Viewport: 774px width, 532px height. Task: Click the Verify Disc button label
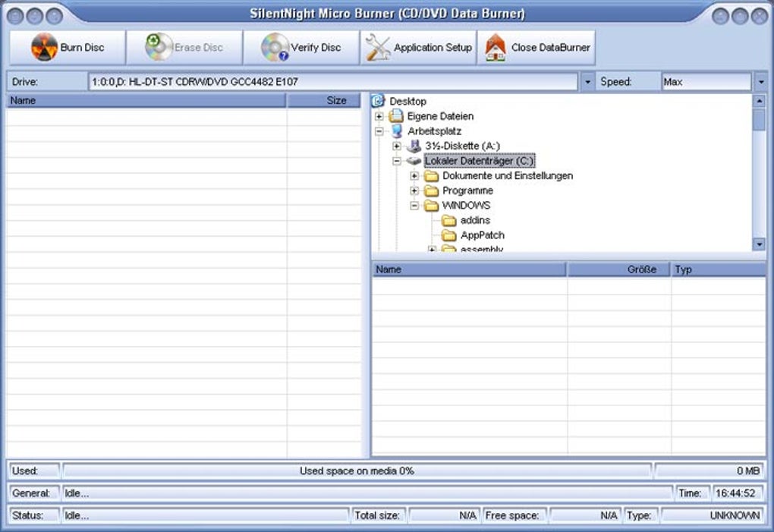(316, 47)
